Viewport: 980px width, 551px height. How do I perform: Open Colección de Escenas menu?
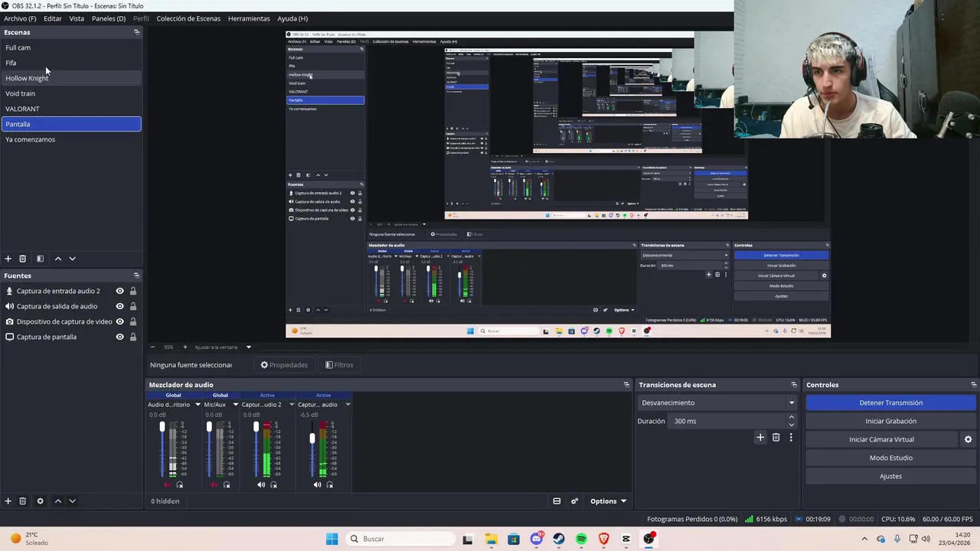188,18
